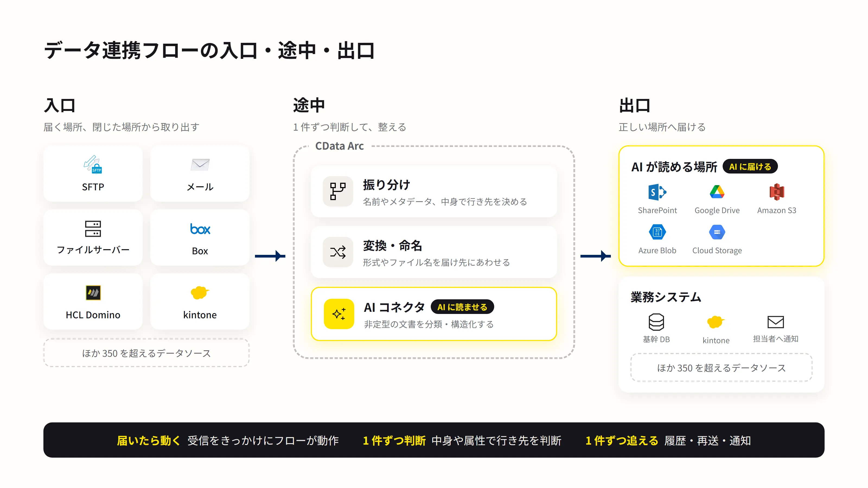
Task: Click the 業務システム heading
Action: 666,297
